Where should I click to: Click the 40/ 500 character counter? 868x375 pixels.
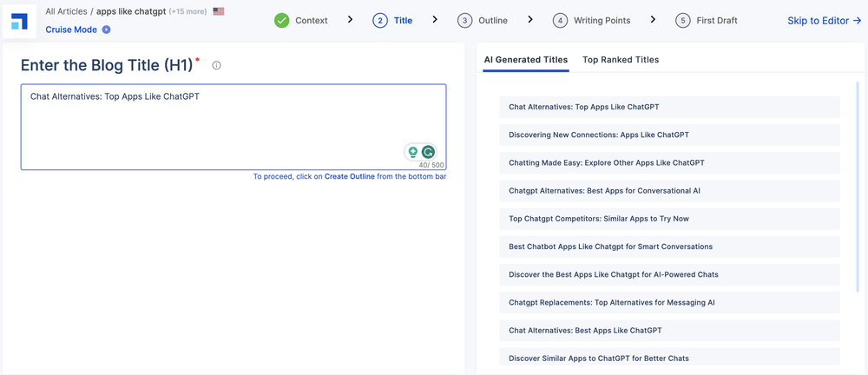[x=431, y=165]
